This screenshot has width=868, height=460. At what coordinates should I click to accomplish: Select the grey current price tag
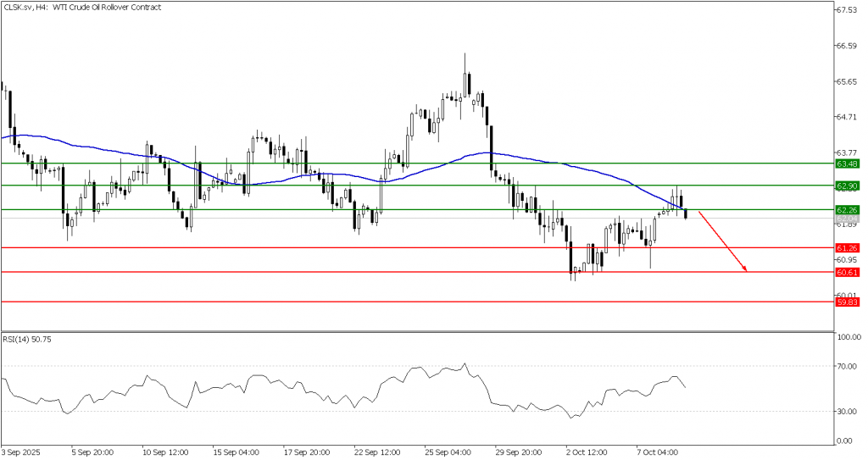845,219
